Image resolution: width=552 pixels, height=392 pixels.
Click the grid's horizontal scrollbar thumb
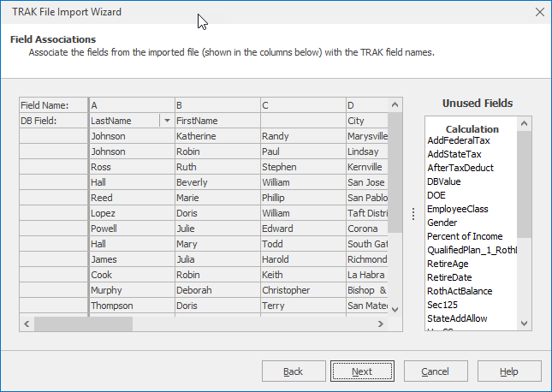pyautogui.click(x=83, y=324)
